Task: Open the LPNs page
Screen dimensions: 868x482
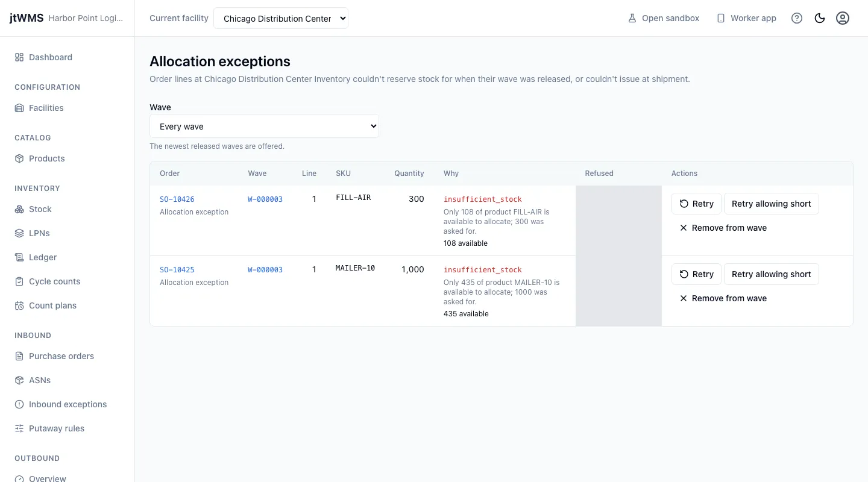Action: click(x=67, y=233)
